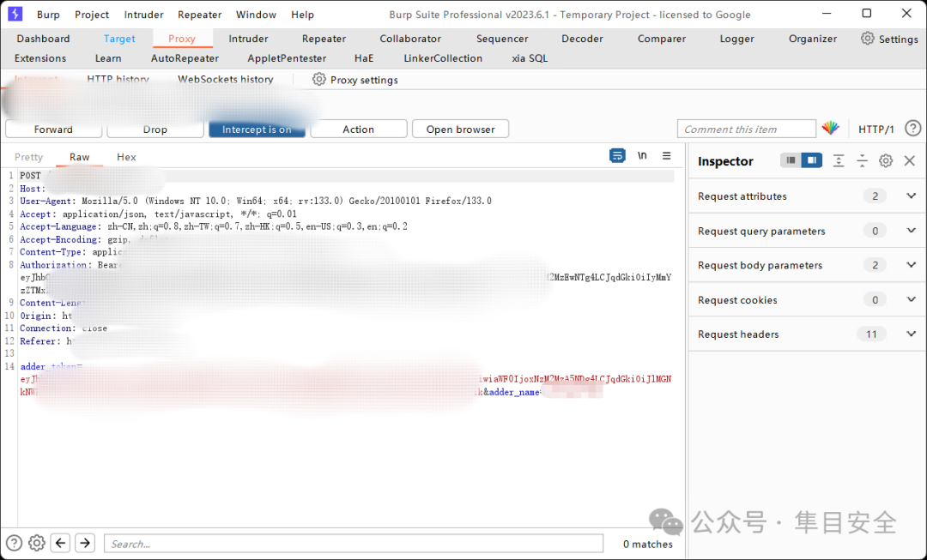The width and height of the screenshot is (927, 560).
Task: Open search settings gear at the bottom
Action: click(x=37, y=543)
